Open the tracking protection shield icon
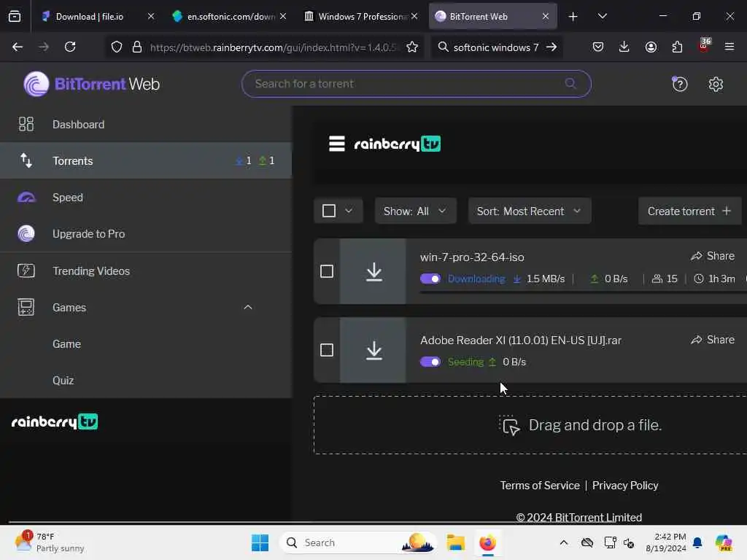747x560 pixels. point(117,47)
